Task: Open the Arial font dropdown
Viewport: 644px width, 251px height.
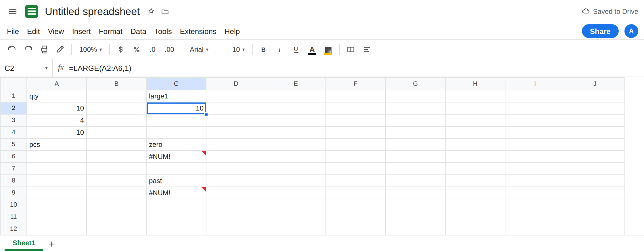Action: 199,50
